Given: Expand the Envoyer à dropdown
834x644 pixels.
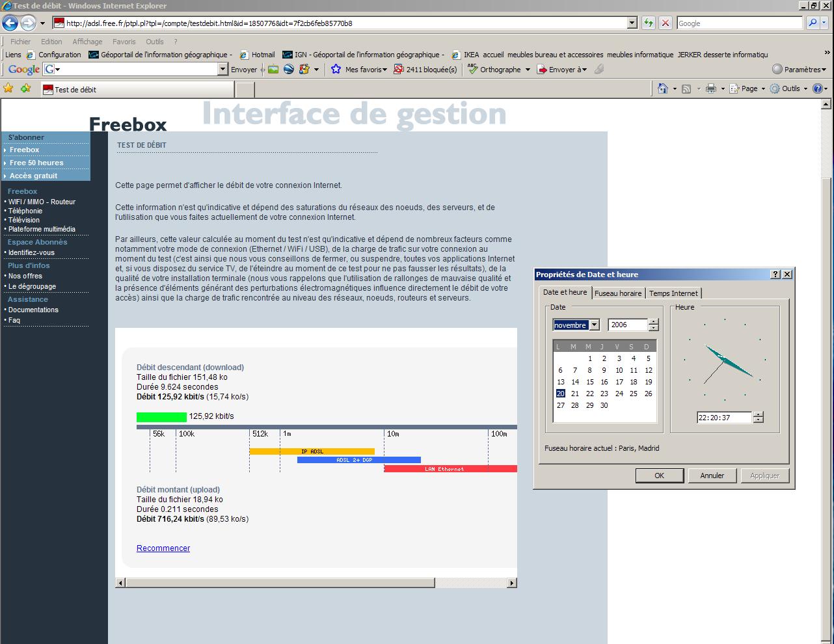Looking at the screenshot, I should pyautogui.click(x=561, y=70).
